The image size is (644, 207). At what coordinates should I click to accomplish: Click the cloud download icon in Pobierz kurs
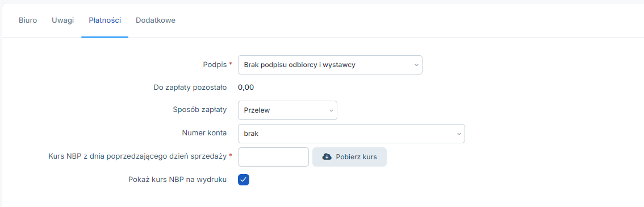click(x=327, y=157)
